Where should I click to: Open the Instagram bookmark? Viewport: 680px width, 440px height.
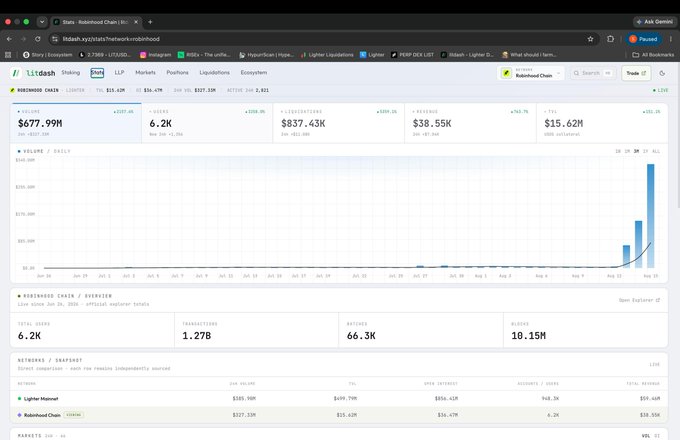(156, 55)
